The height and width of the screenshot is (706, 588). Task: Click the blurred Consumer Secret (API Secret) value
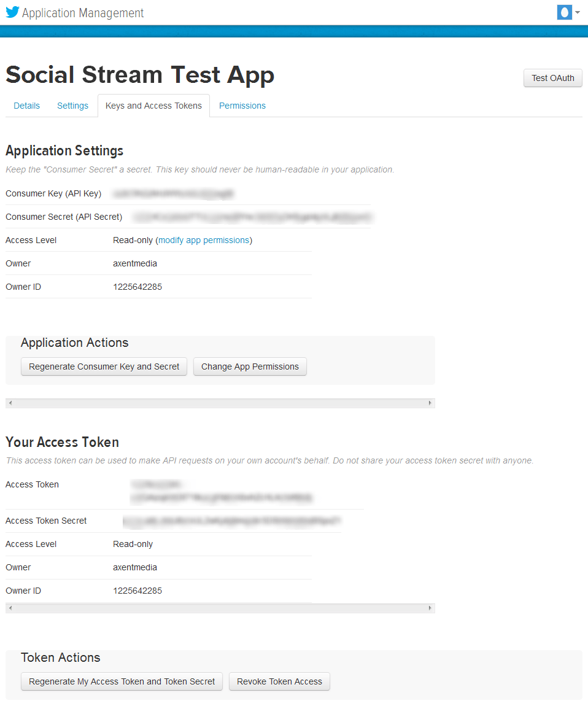pos(252,217)
